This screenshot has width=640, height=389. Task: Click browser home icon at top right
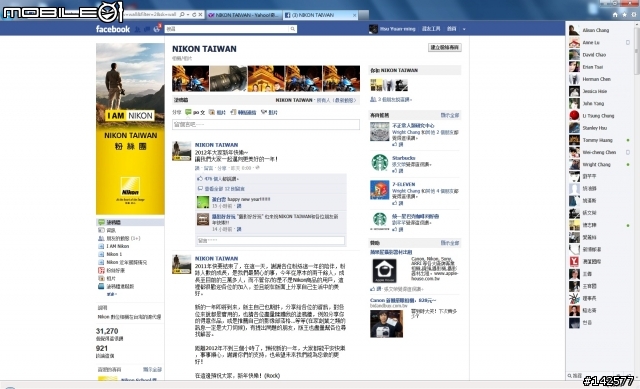[615, 15]
